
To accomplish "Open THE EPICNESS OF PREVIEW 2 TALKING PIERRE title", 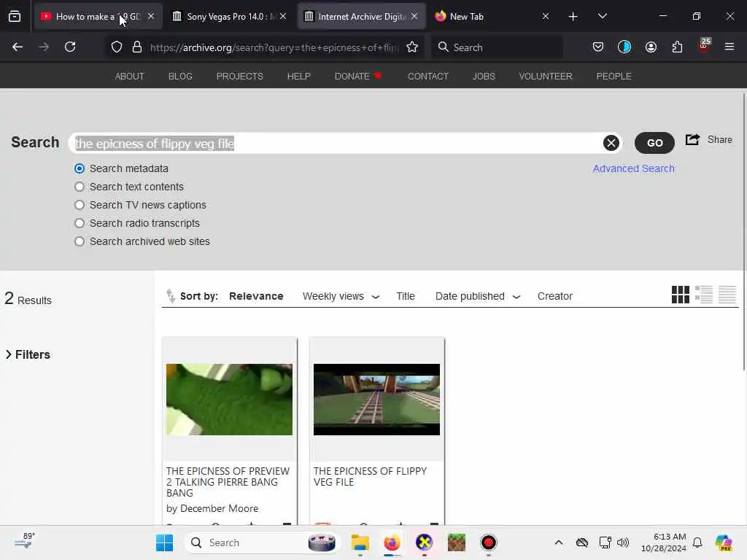I will click(x=228, y=482).
